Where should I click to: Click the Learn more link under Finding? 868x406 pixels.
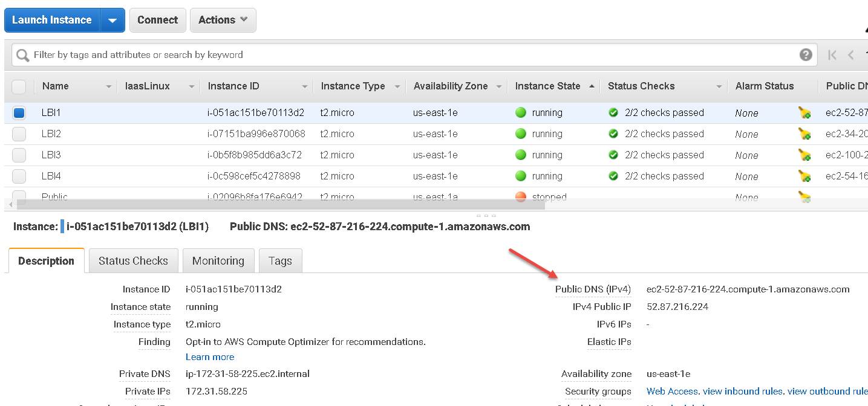tap(209, 356)
